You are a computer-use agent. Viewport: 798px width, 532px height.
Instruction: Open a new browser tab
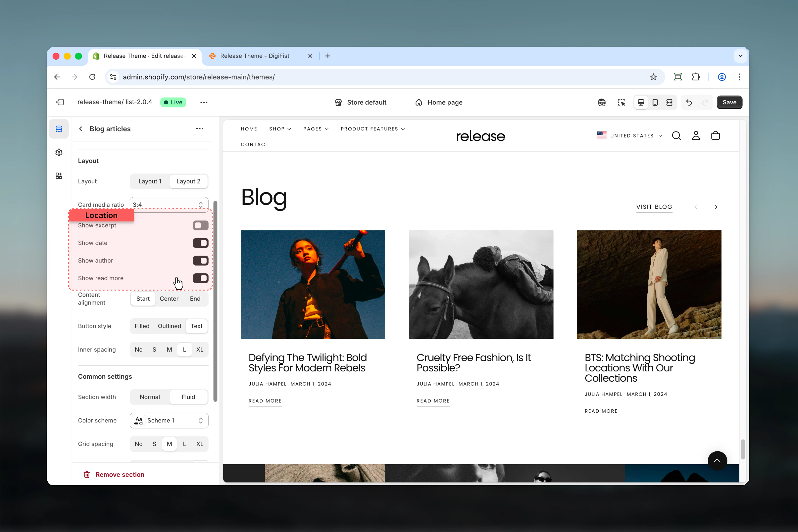point(328,56)
